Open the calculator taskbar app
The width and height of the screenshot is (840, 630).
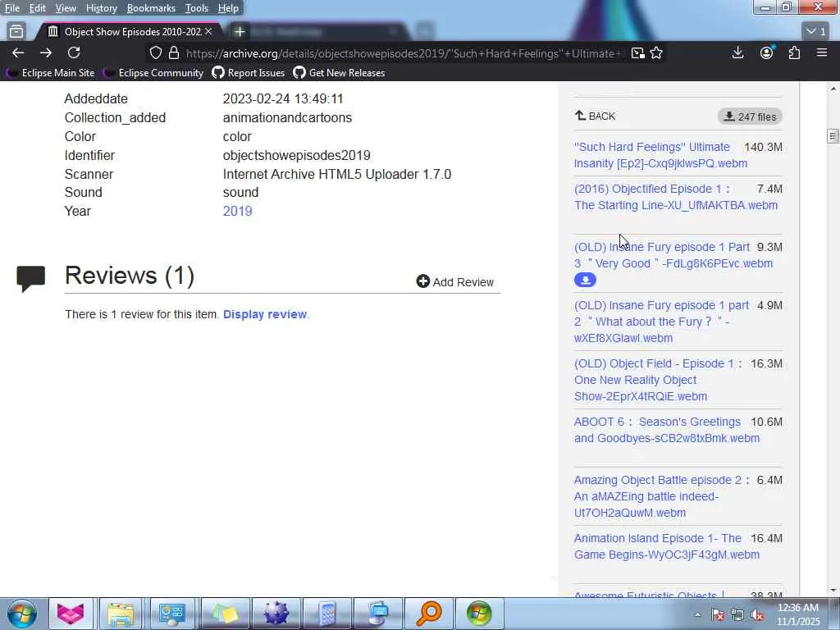[x=327, y=614]
